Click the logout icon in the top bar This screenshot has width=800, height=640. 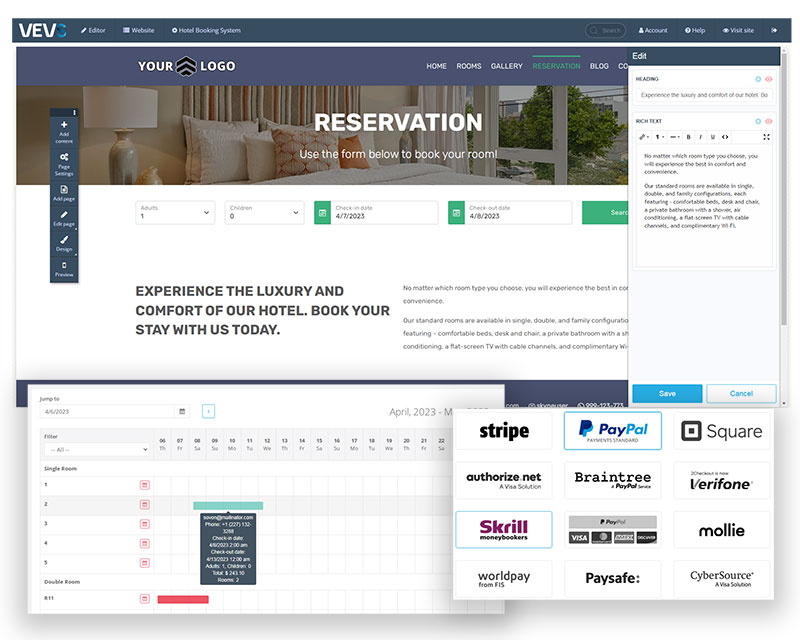774,30
